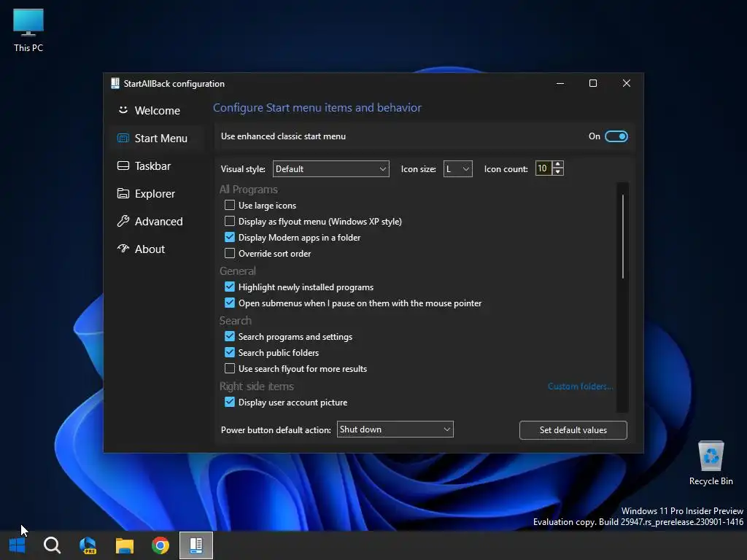The width and height of the screenshot is (747, 560).
Task: Launch Google Chrome from taskbar
Action: click(160, 545)
